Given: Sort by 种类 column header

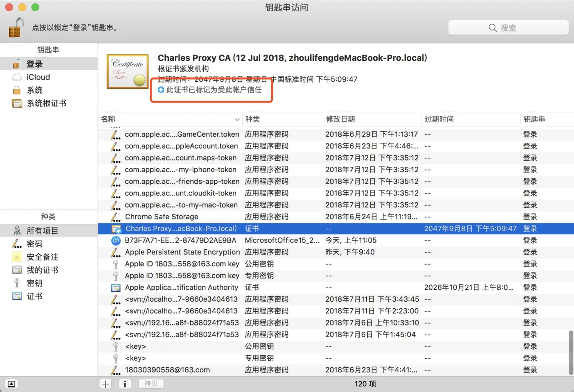Looking at the screenshot, I should click(x=282, y=119).
